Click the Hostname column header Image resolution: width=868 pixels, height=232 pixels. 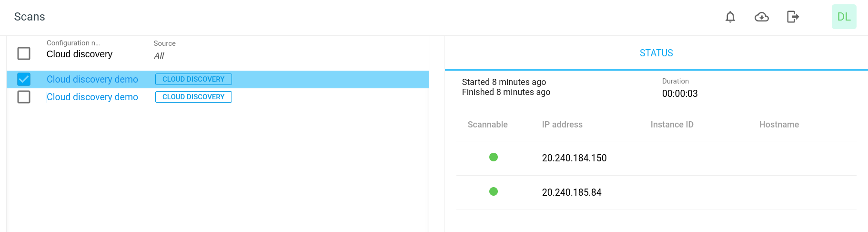tap(779, 125)
